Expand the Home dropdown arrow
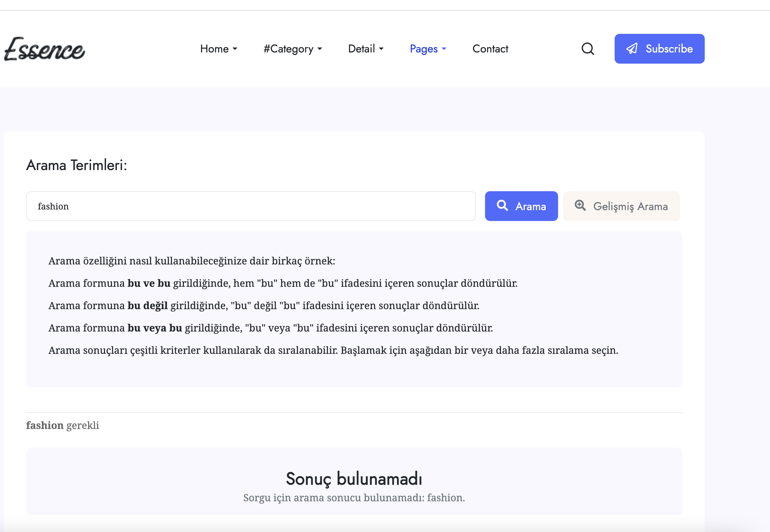Viewport: 770px width, 532px height. (235, 49)
